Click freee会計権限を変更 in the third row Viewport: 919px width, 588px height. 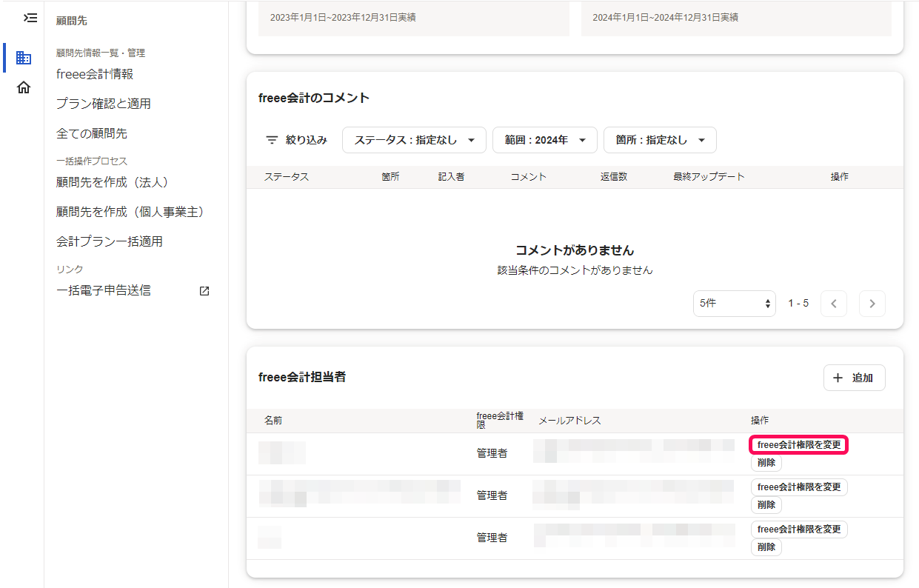point(799,529)
